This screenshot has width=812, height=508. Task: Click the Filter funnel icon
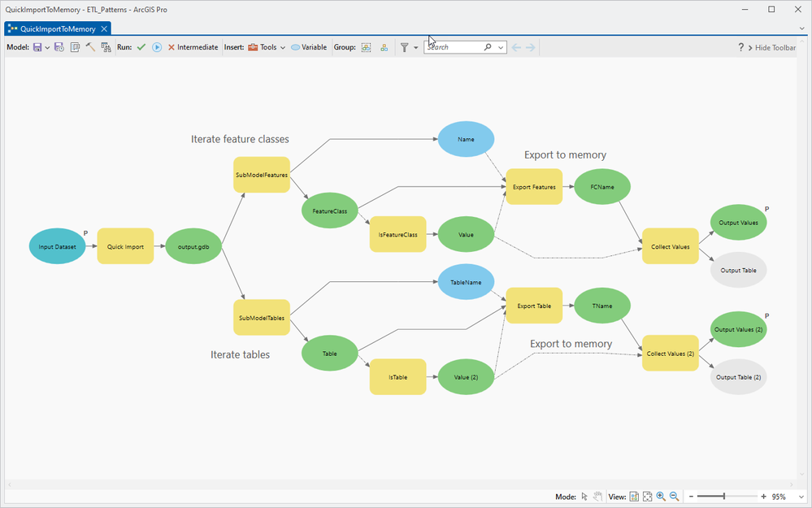[405, 47]
